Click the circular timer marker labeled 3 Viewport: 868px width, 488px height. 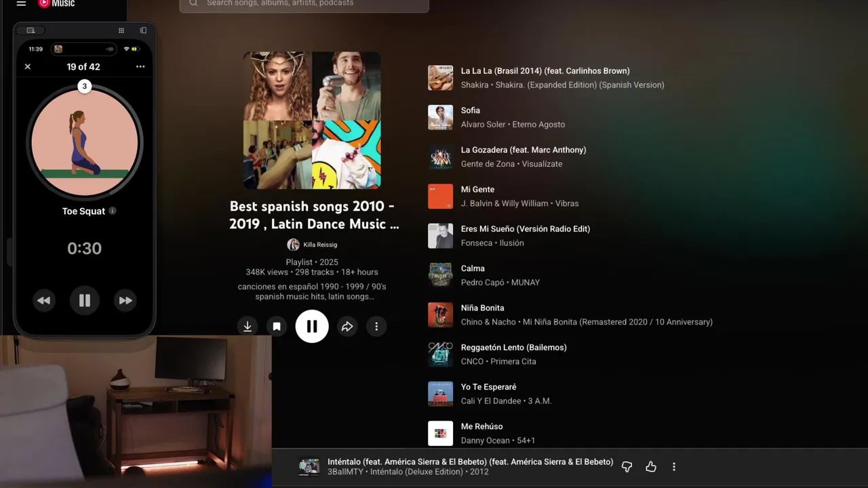(x=84, y=86)
